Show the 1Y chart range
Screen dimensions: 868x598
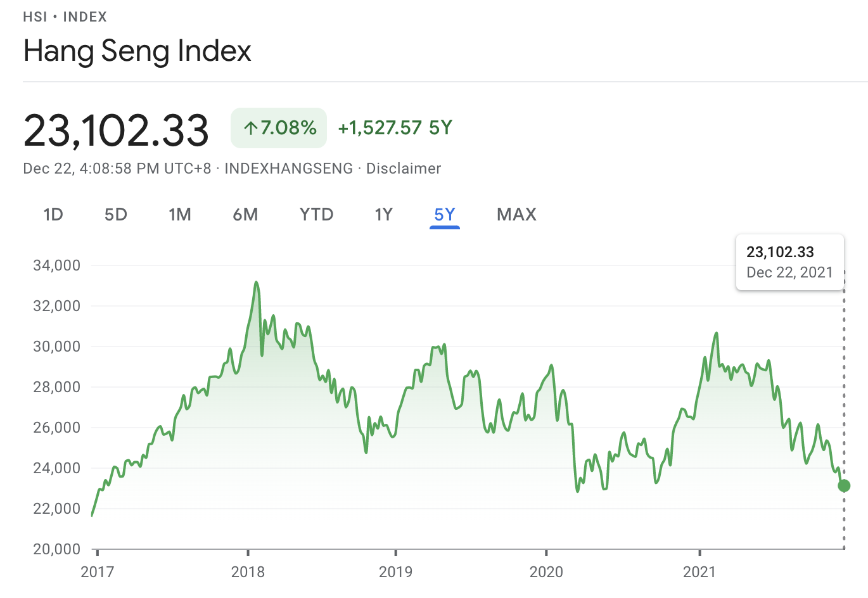pyautogui.click(x=384, y=215)
